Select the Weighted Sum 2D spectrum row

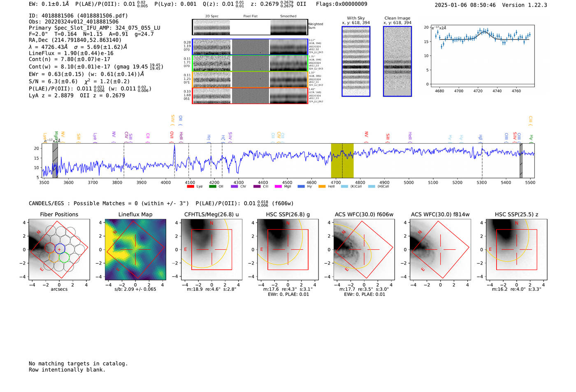point(250,27)
